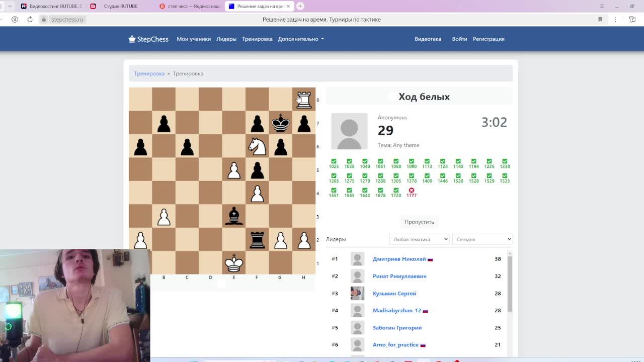
Task: Click the black pawn on f5
Action: pos(257,169)
